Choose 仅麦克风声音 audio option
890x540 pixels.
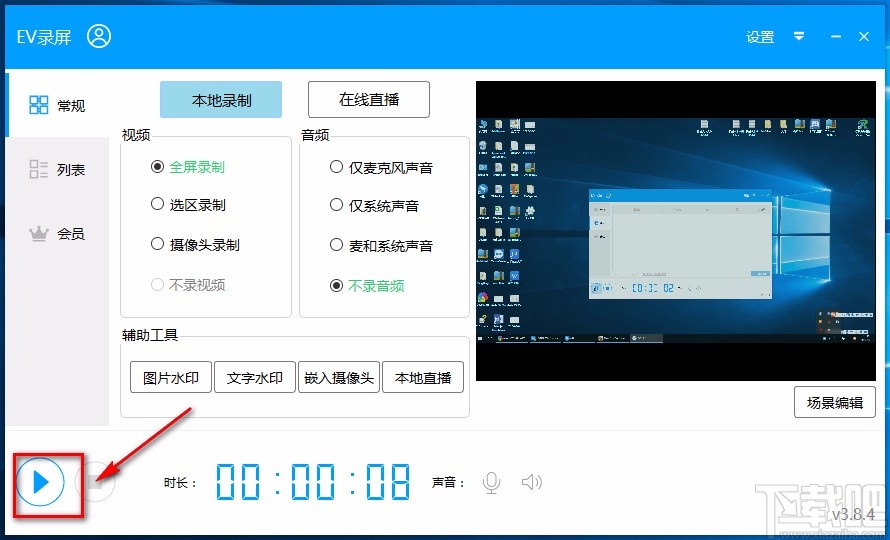coord(381,168)
